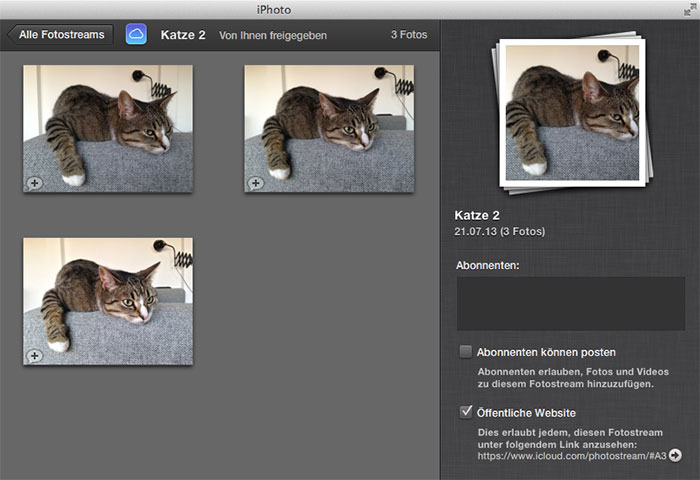The image size is (700, 480).
Task: Click the iCloud photo stream icon
Action: pos(136,34)
